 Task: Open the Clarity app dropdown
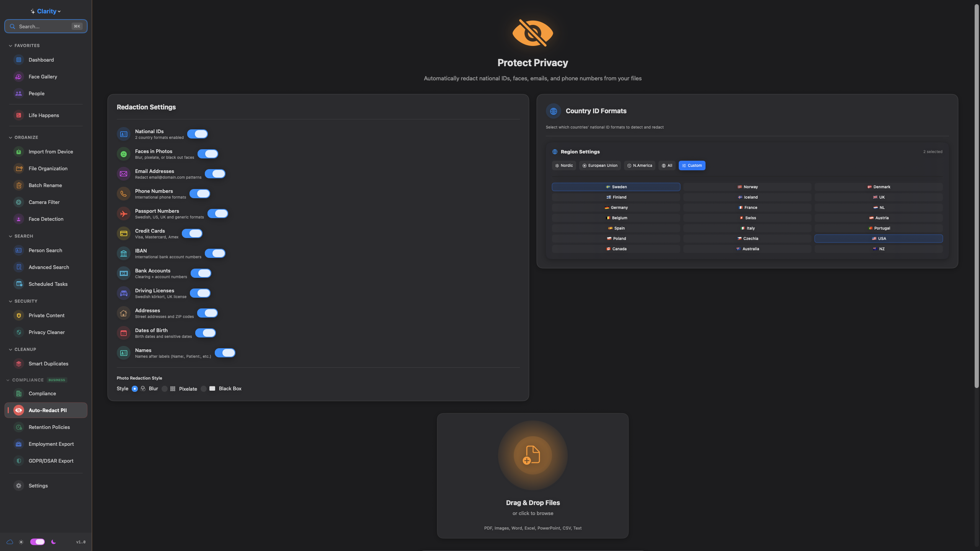click(x=46, y=11)
